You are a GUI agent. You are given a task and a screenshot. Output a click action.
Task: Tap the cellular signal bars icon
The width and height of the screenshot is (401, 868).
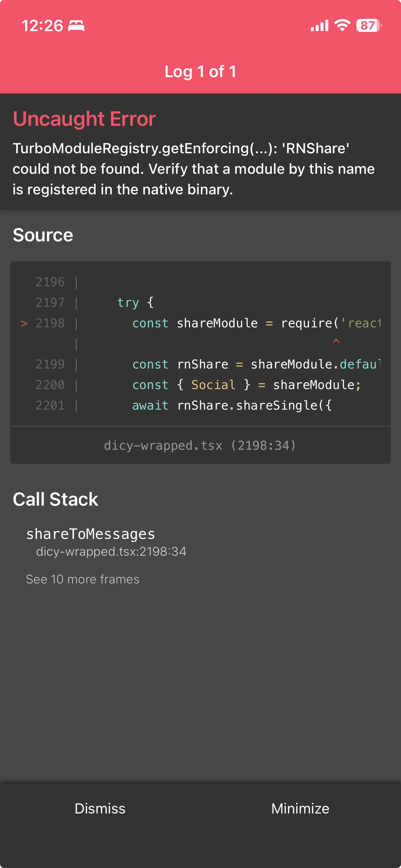(319, 26)
